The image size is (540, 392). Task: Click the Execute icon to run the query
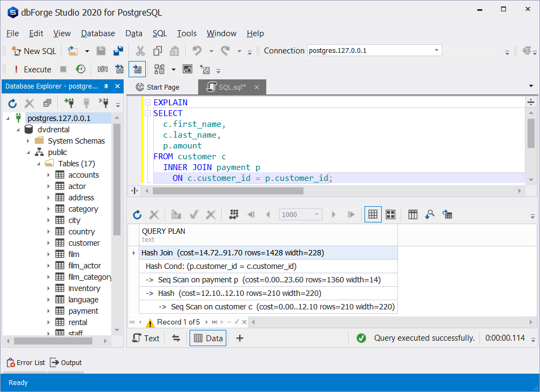click(x=31, y=69)
